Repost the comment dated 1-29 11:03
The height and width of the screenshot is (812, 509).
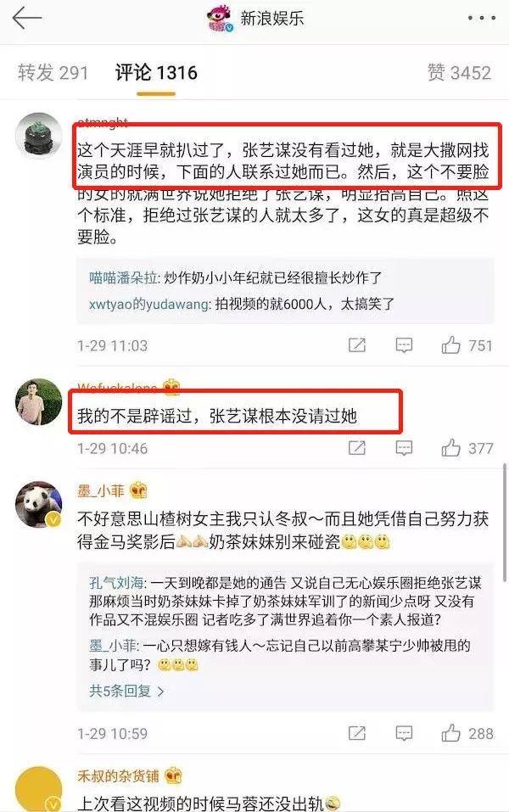click(357, 344)
